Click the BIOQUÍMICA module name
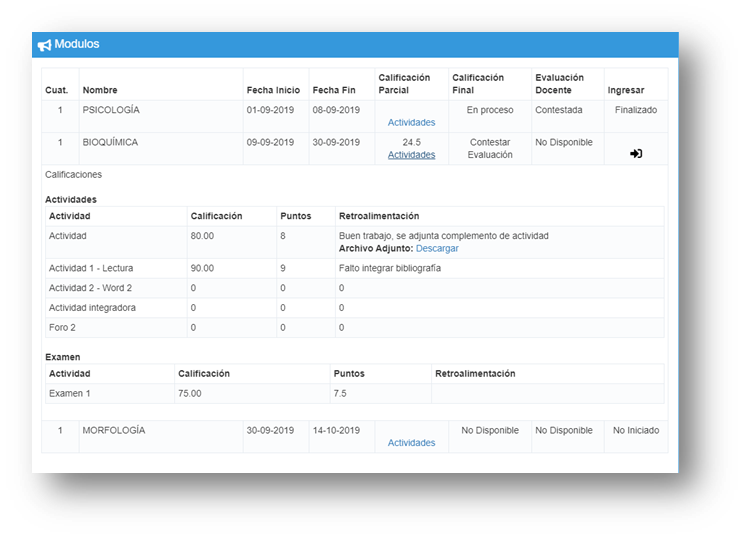Viewport: 744px width, 538px height. click(x=110, y=142)
